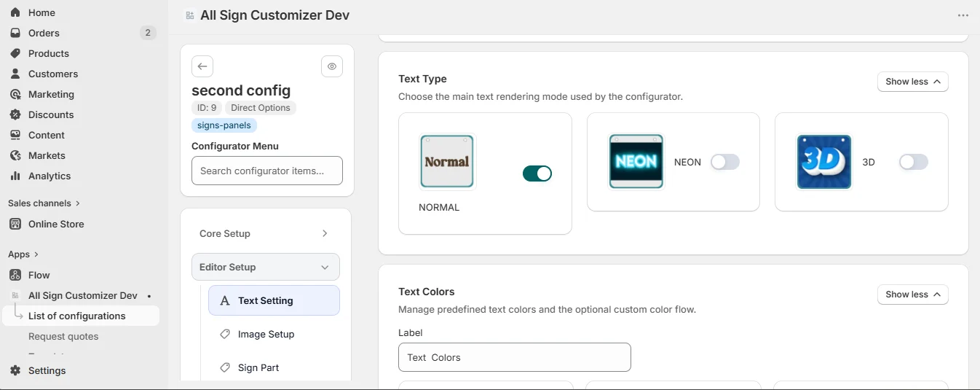
Task: Click the Text Type section heading
Action: pos(422,79)
